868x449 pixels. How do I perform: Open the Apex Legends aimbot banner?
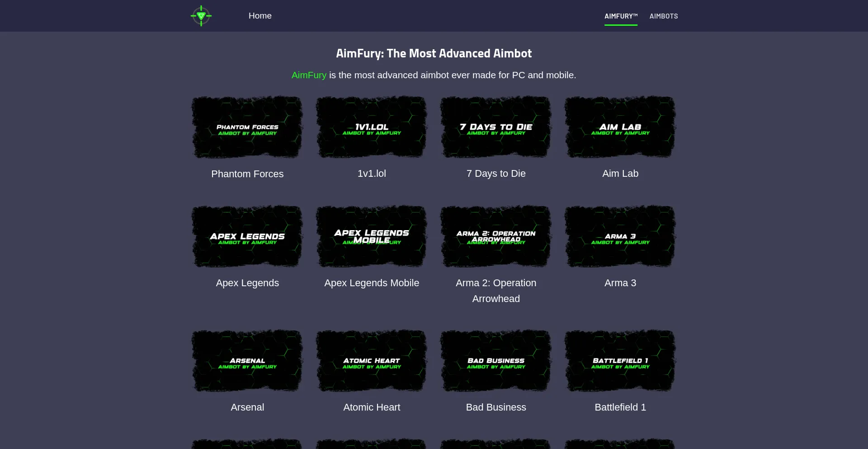(x=247, y=236)
